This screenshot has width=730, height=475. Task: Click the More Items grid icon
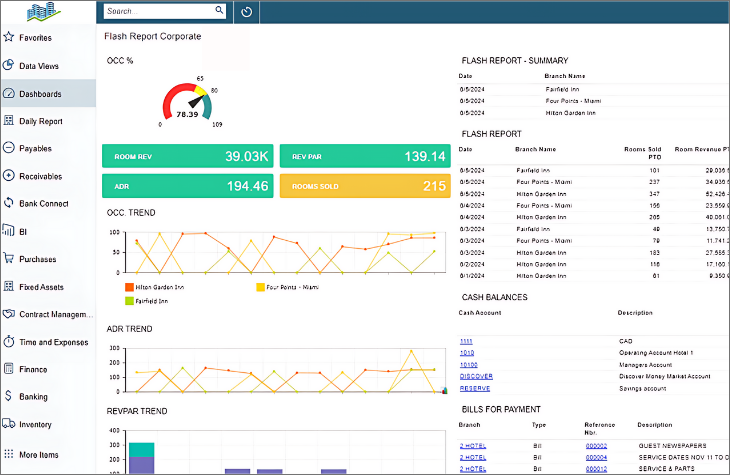pos(8,454)
